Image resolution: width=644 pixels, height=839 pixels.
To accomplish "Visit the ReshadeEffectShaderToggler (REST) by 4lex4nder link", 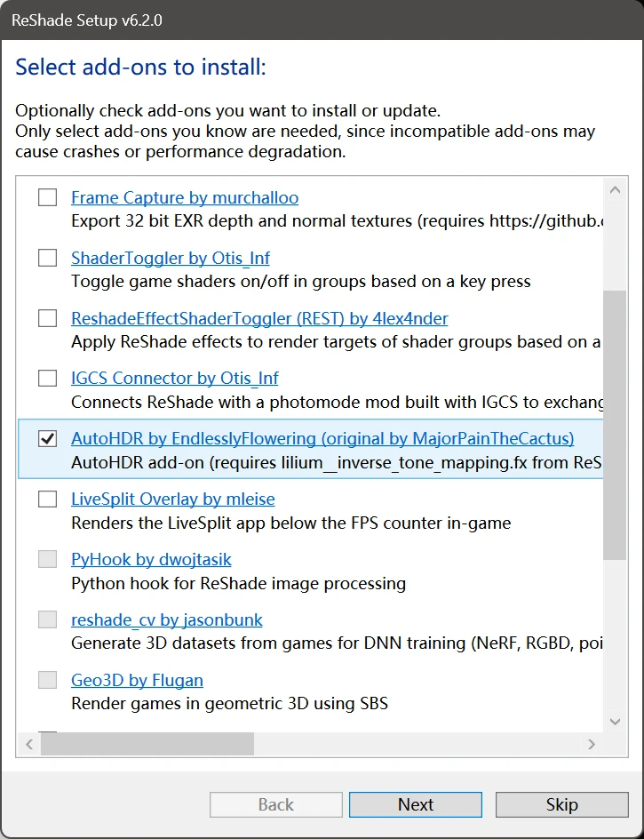I will coord(259,318).
